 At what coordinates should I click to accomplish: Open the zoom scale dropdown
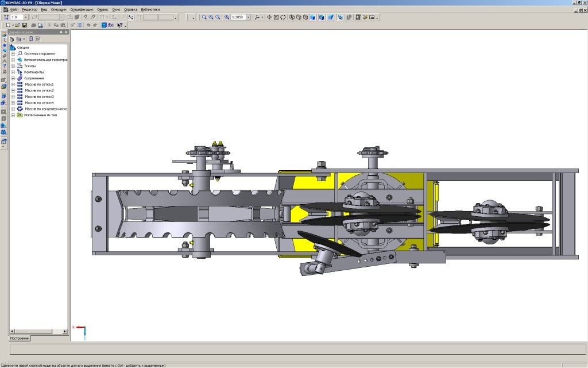(248, 17)
